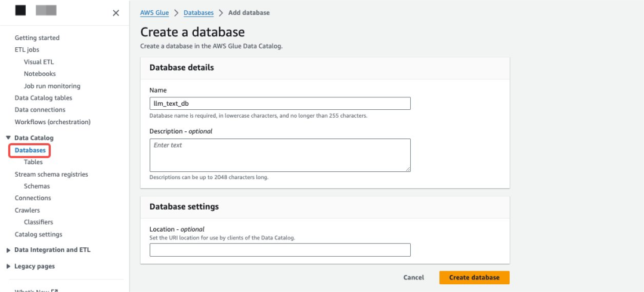Collapse the Data Catalog section
Screen dimensions: 644x292
8,138
